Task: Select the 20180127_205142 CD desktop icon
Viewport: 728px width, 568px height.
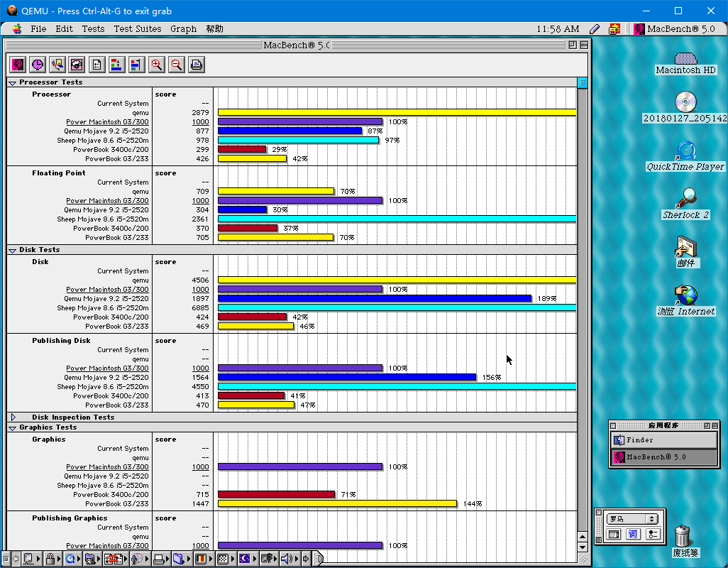Action: point(685,106)
